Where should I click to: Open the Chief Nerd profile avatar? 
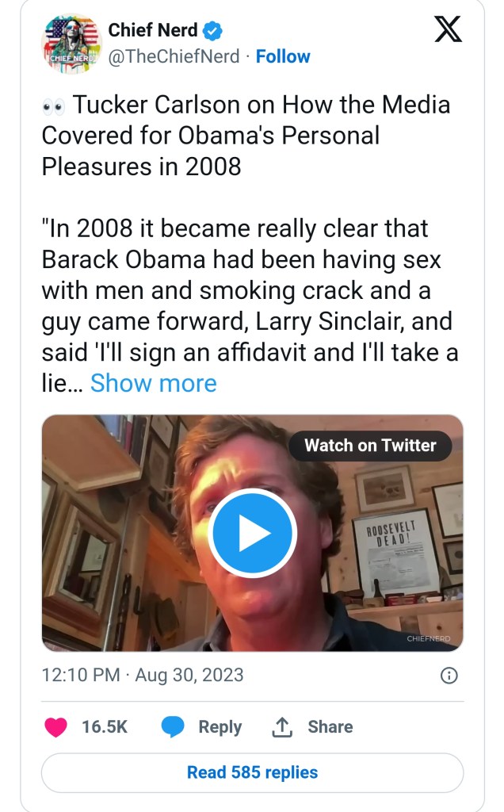pyautogui.click(x=71, y=44)
